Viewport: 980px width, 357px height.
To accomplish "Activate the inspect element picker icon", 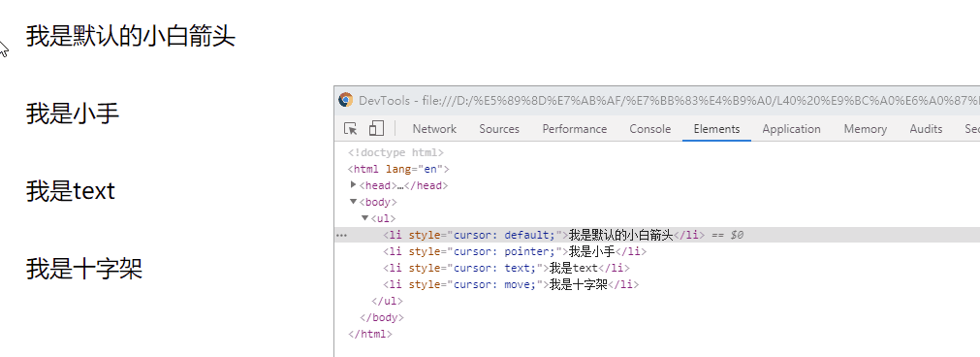I will 351,129.
